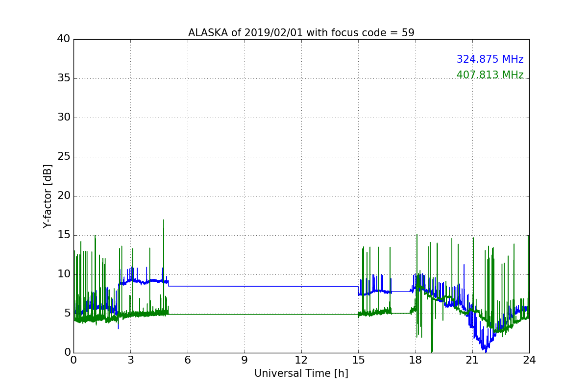The width and height of the screenshot is (588, 392).
Task: Click y-axis tick label 15
Action: click(x=64, y=235)
